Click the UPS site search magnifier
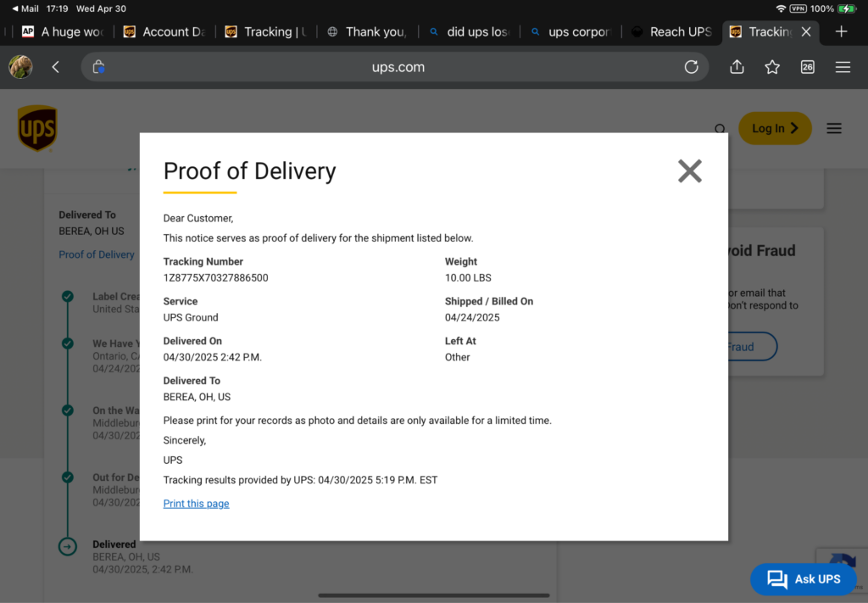The image size is (868, 603). point(720,129)
